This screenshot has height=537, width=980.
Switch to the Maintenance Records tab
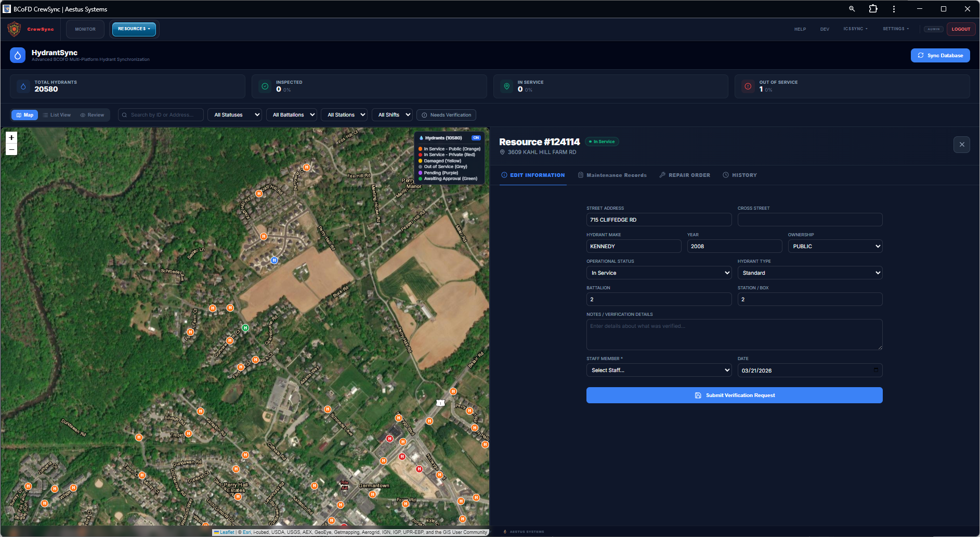point(612,175)
